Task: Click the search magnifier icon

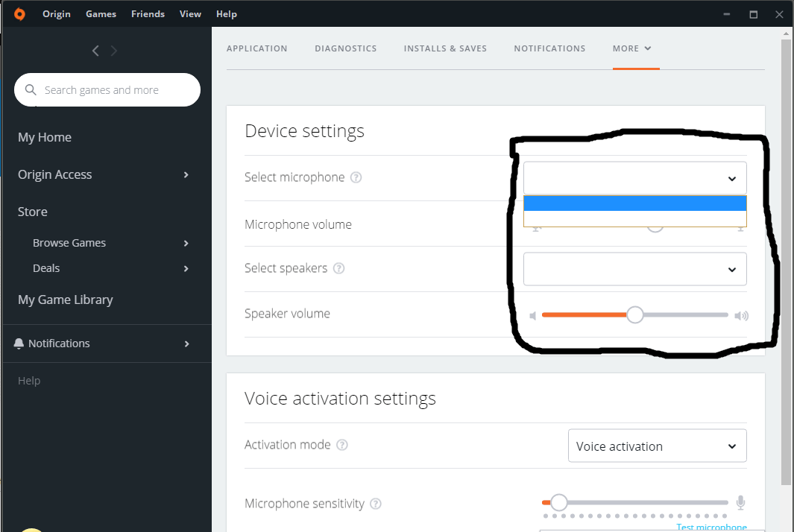Action: click(x=30, y=89)
